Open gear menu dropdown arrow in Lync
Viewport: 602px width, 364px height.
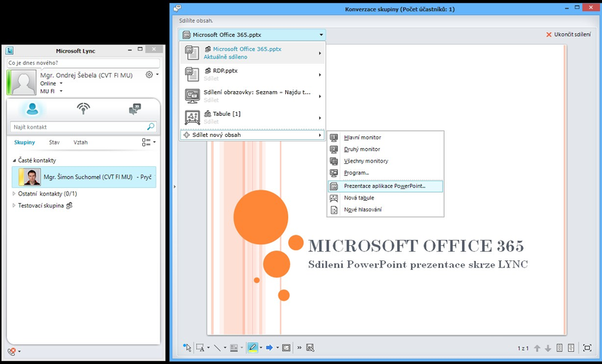[157, 74]
